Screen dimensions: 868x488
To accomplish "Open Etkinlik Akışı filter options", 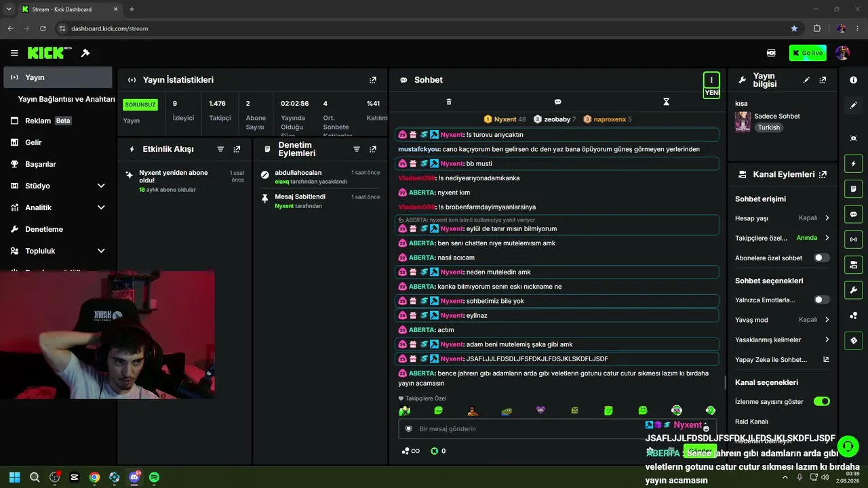I will [220, 149].
